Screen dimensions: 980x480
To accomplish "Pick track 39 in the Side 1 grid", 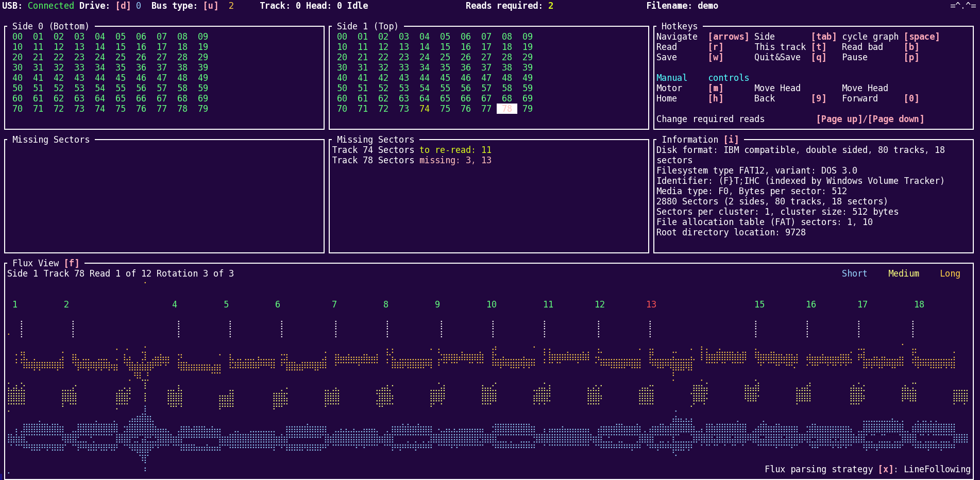I will [528, 67].
